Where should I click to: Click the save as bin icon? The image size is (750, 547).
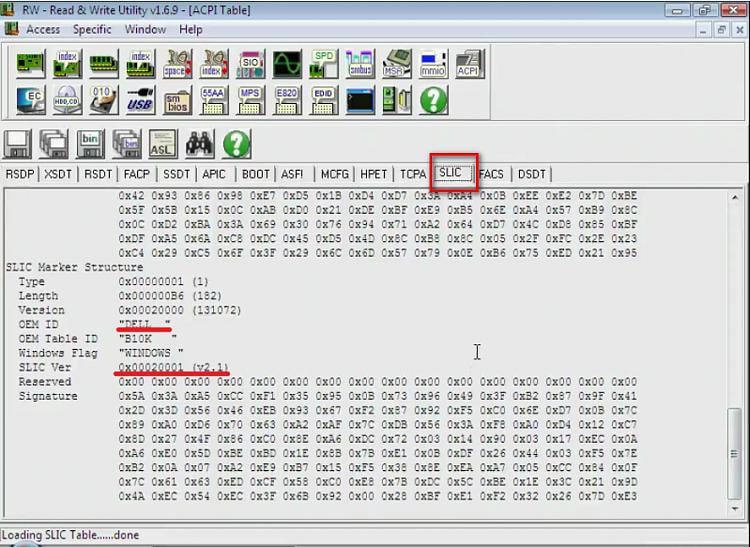(x=90, y=143)
